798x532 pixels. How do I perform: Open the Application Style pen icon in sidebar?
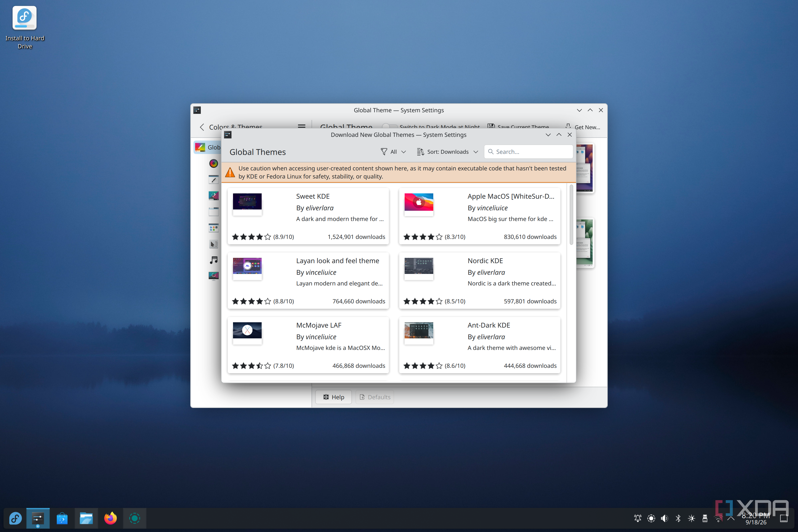(213, 180)
